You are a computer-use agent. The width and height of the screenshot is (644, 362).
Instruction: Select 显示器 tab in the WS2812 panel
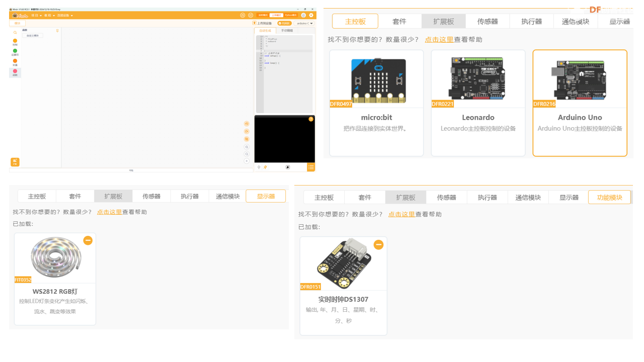click(266, 196)
